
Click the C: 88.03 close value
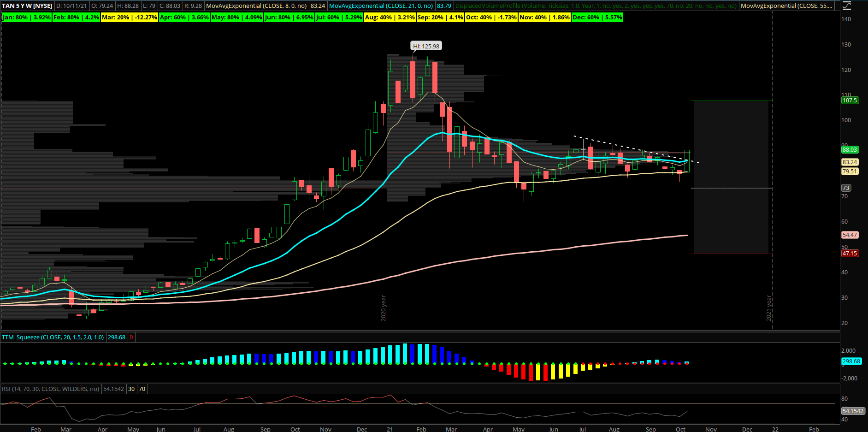(x=170, y=6)
